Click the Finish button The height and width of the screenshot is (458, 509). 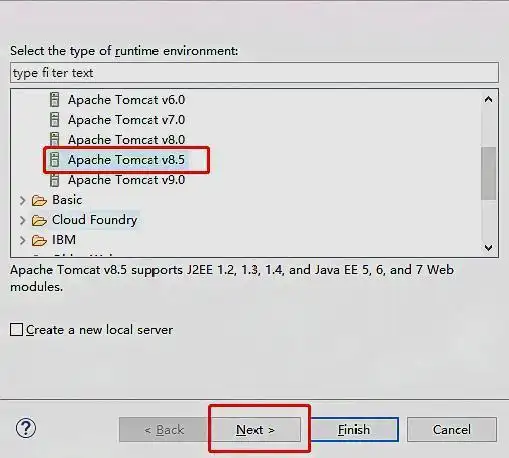click(354, 430)
